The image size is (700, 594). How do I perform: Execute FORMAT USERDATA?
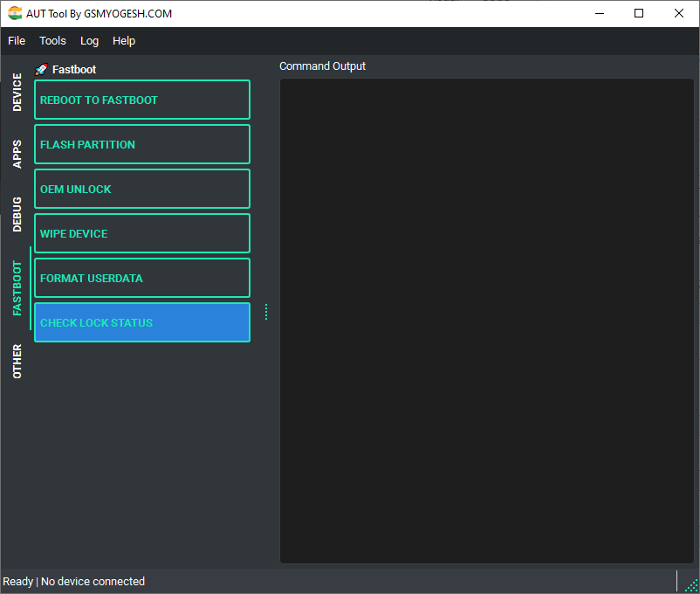point(141,278)
